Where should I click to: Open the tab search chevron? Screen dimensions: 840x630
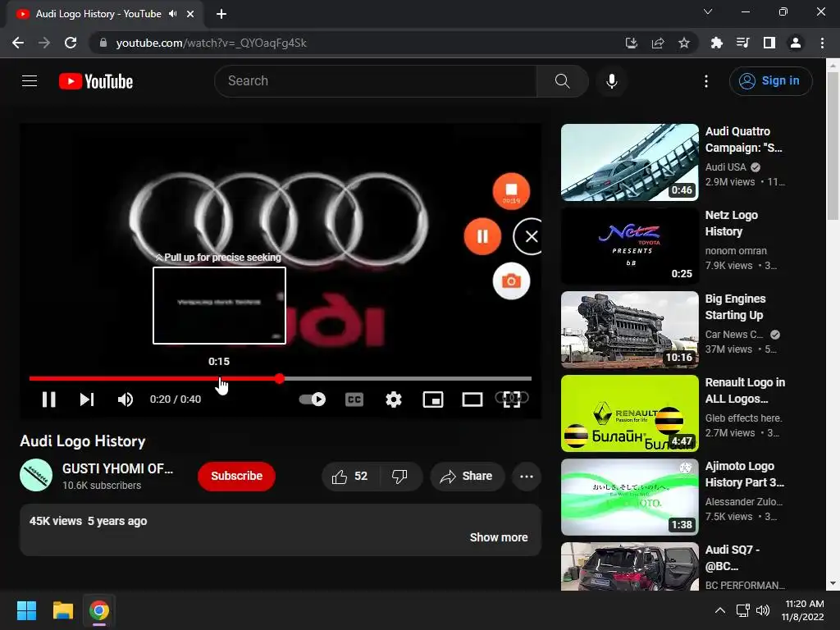point(708,11)
